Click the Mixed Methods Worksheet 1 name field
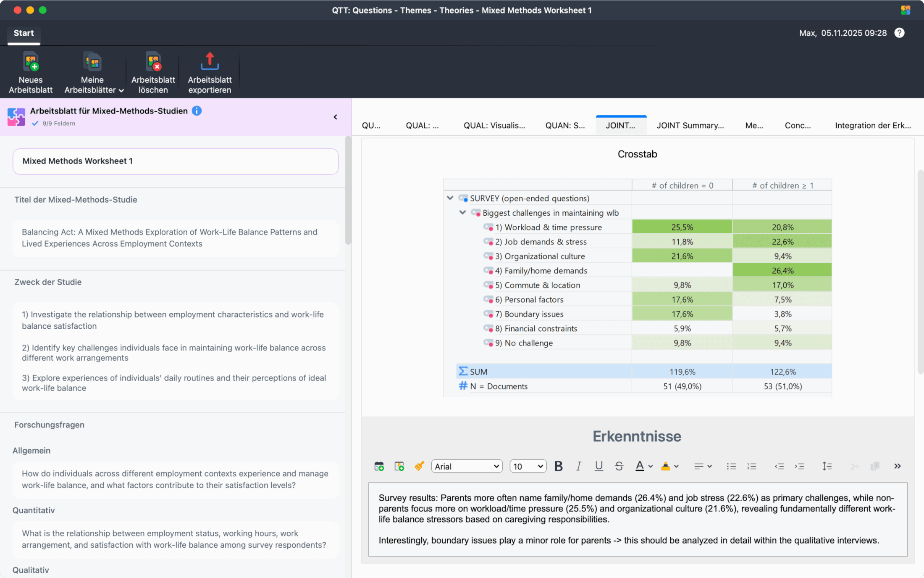This screenshot has width=924, height=578. [176, 161]
